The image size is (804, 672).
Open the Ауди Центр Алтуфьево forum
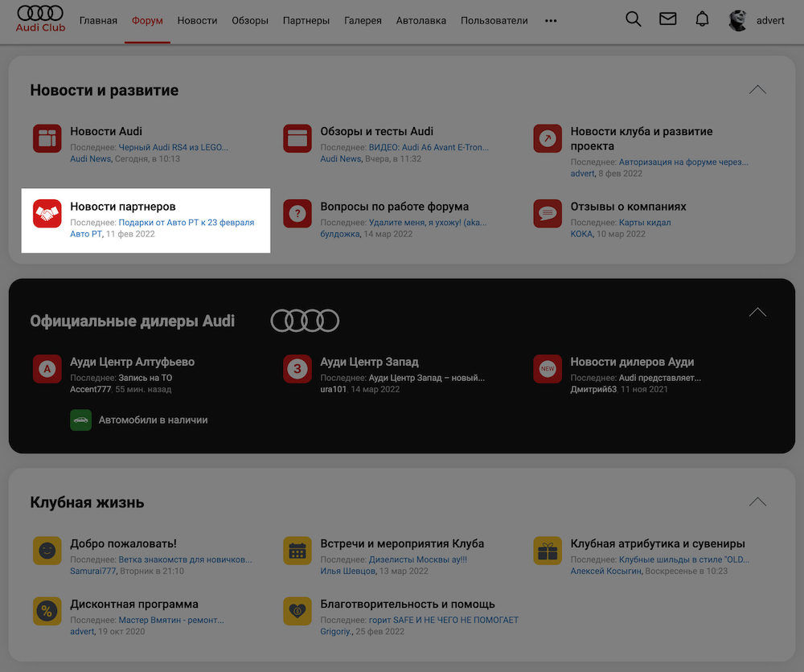click(x=133, y=362)
